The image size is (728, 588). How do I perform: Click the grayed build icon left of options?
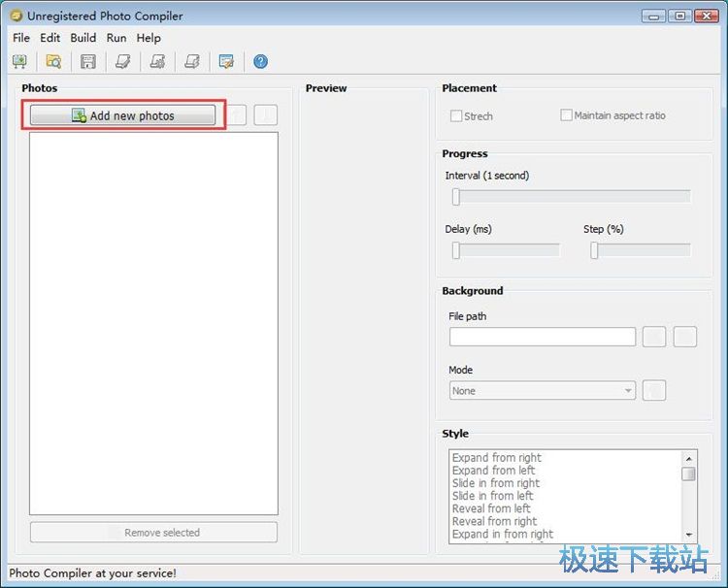(x=192, y=61)
